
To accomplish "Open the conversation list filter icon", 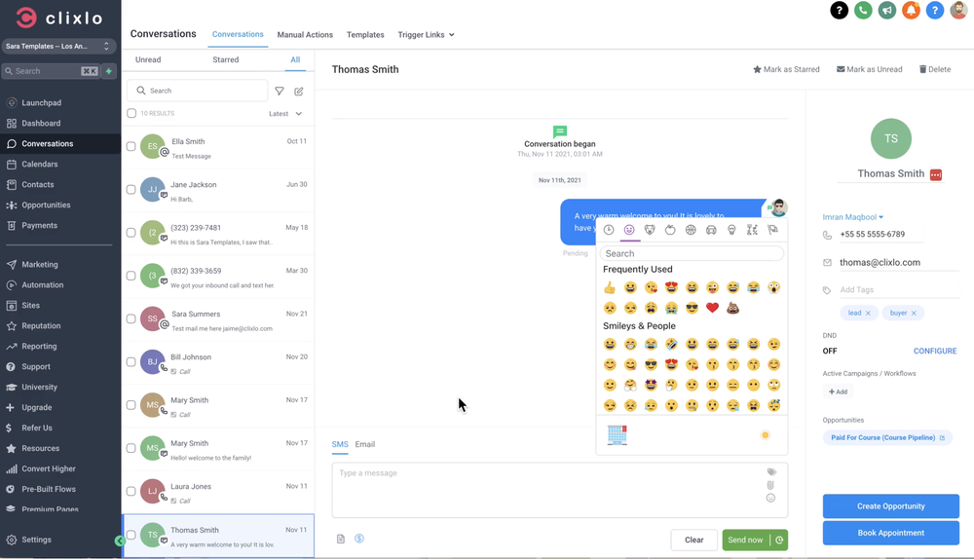I will click(280, 92).
